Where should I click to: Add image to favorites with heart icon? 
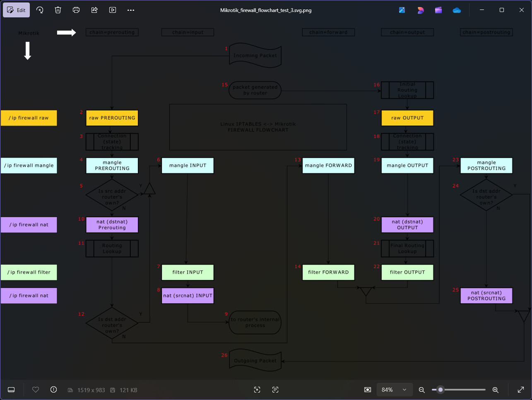tap(36, 390)
